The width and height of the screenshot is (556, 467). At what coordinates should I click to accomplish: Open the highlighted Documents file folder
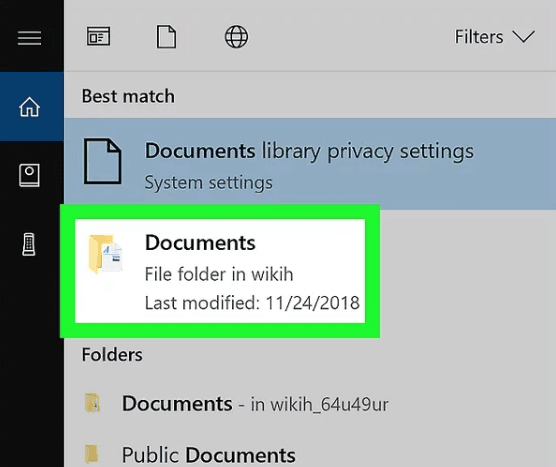coord(220,271)
